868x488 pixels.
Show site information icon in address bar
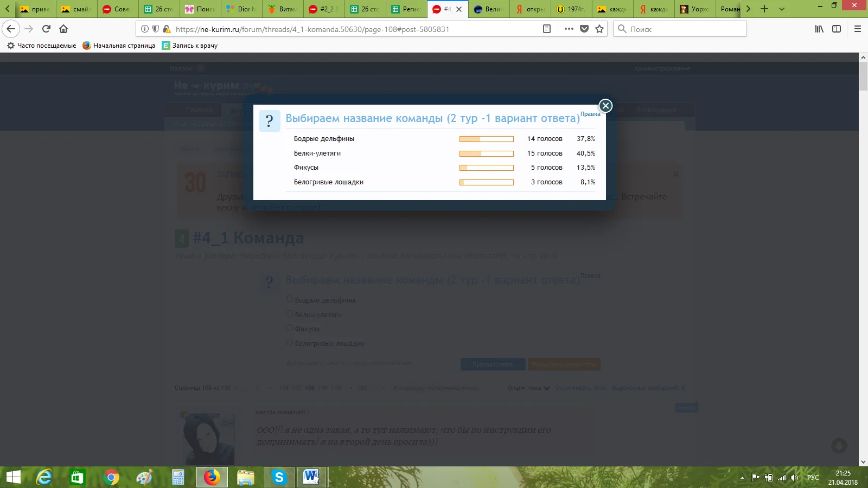point(145,29)
